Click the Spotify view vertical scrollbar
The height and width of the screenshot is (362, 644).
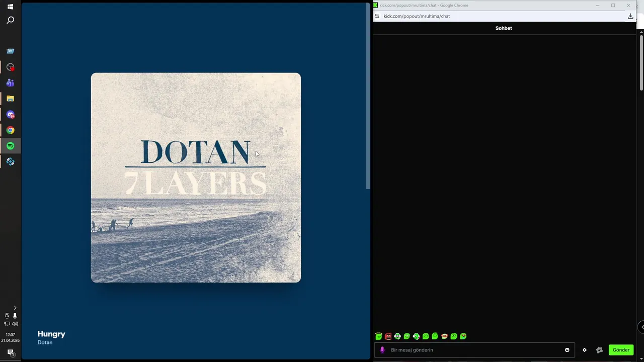[368, 96]
